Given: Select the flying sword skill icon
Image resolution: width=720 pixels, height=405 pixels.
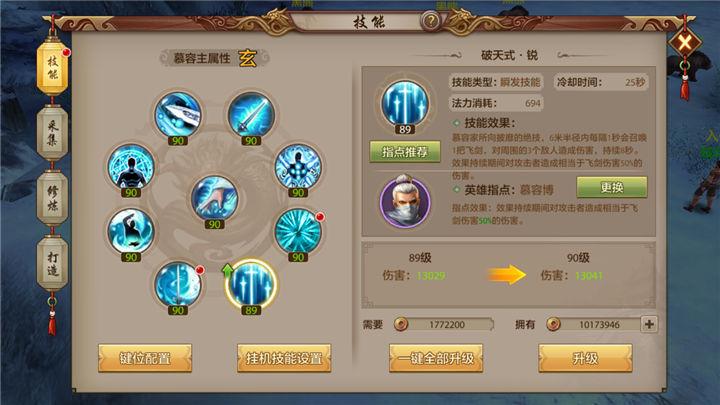Looking at the screenshot, I should [178, 115].
